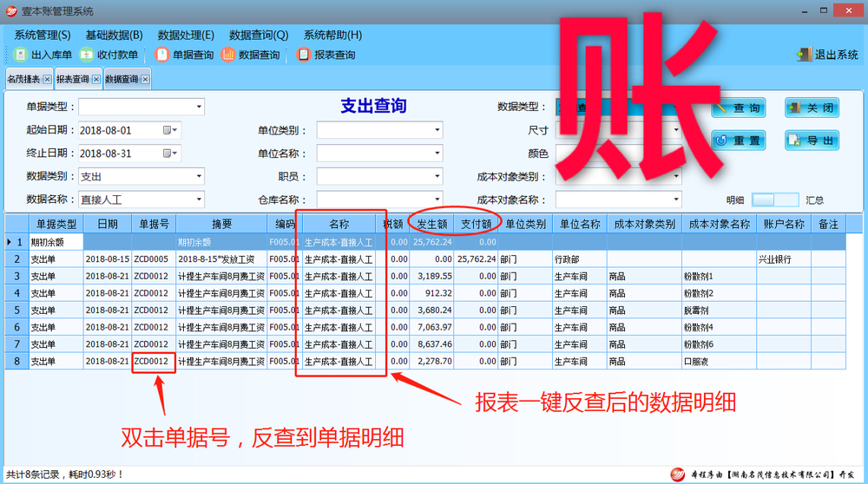Viewport: 868px width, 484px height.
Task: Sort by the 单据类型 column header
Action: (56, 224)
